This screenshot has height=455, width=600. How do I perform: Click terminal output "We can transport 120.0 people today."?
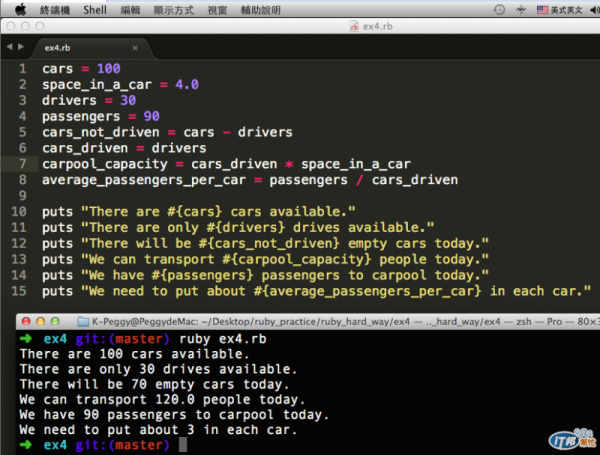162,400
